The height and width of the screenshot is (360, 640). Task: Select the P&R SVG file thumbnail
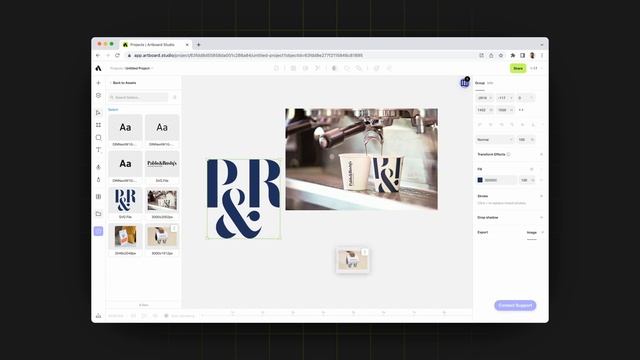(x=125, y=200)
